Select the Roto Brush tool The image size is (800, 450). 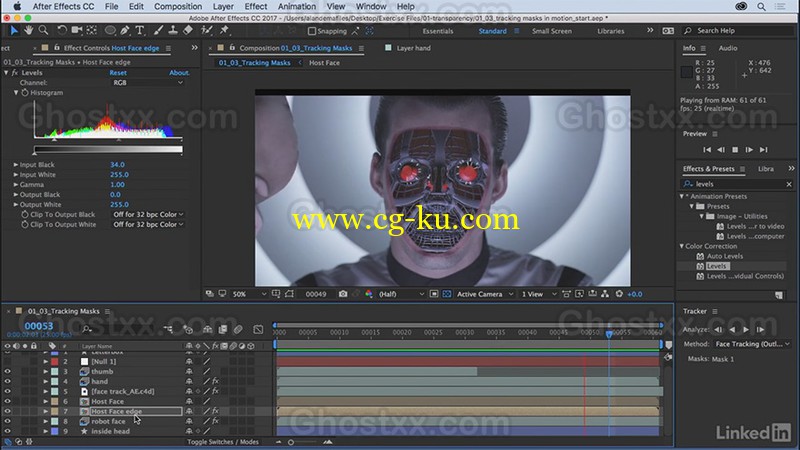(x=207, y=31)
